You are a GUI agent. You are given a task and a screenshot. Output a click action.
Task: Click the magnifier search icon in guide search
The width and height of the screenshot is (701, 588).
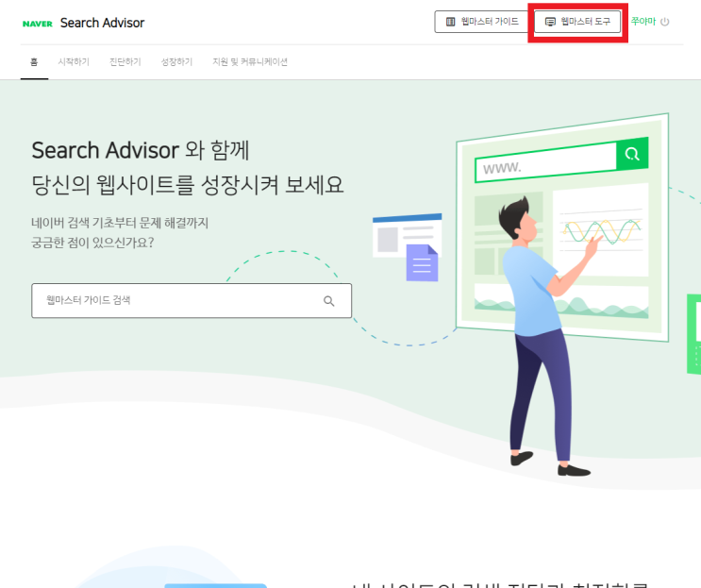(x=329, y=301)
